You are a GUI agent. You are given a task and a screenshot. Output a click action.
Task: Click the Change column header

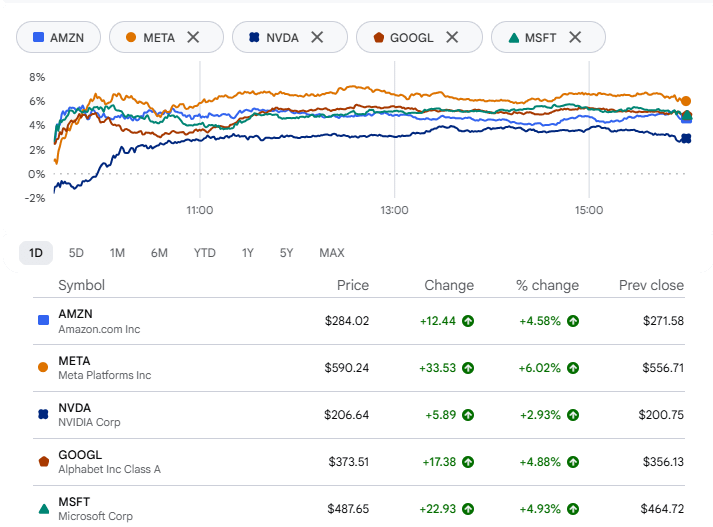pos(449,286)
